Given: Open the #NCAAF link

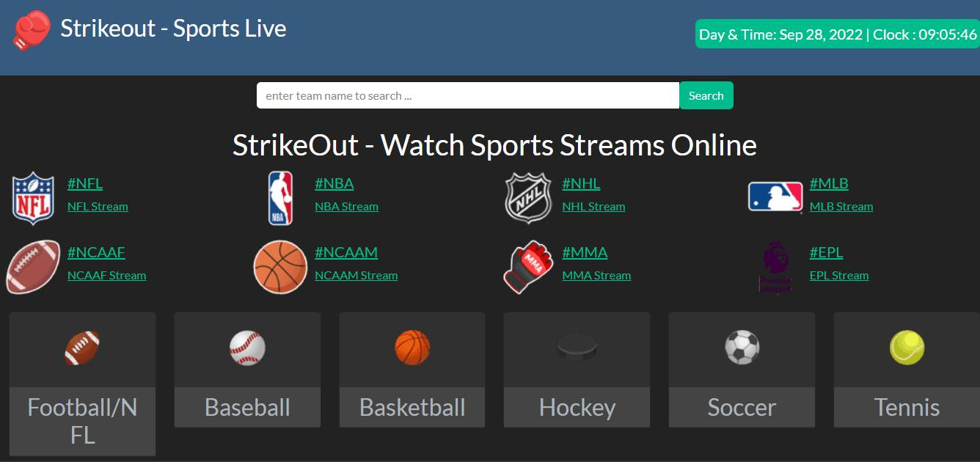Looking at the screenshot, I should point(96,252).
